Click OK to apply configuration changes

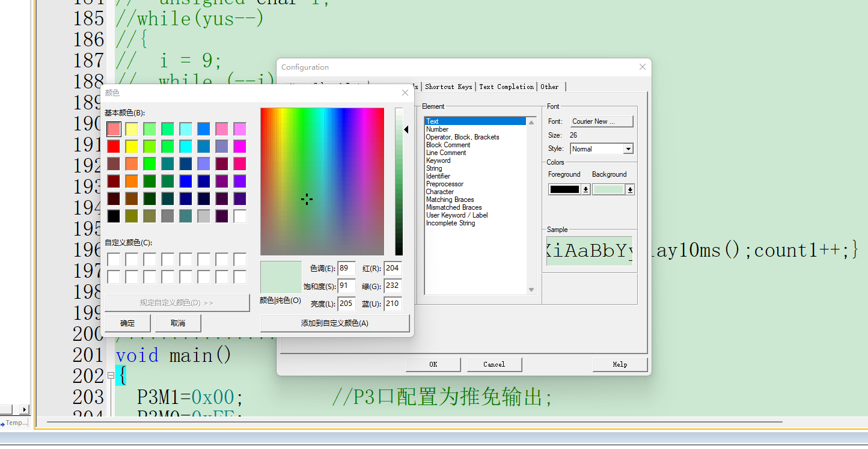click(x=433, y=364)
